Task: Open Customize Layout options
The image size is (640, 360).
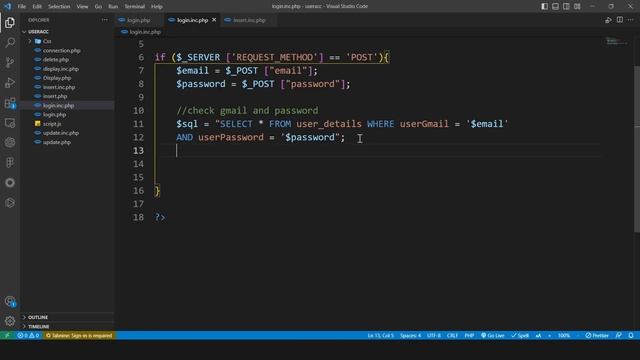Action: [x=577, y=6]
